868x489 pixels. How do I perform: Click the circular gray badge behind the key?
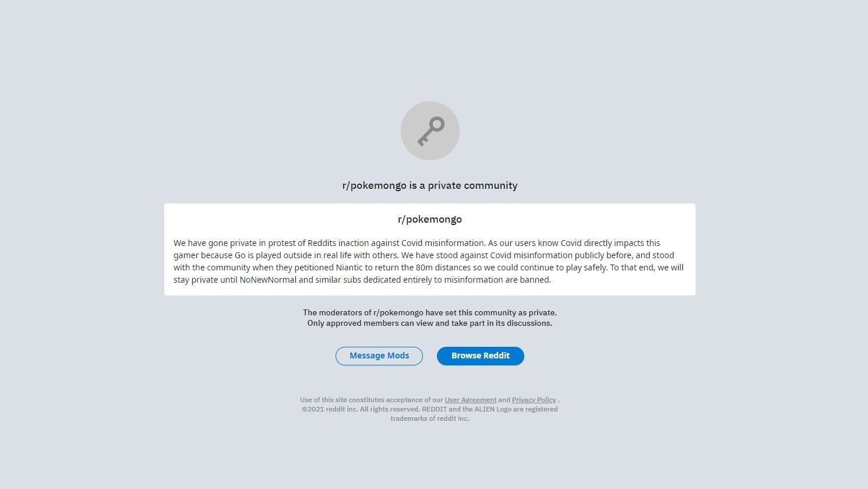[x=430, y=131]
